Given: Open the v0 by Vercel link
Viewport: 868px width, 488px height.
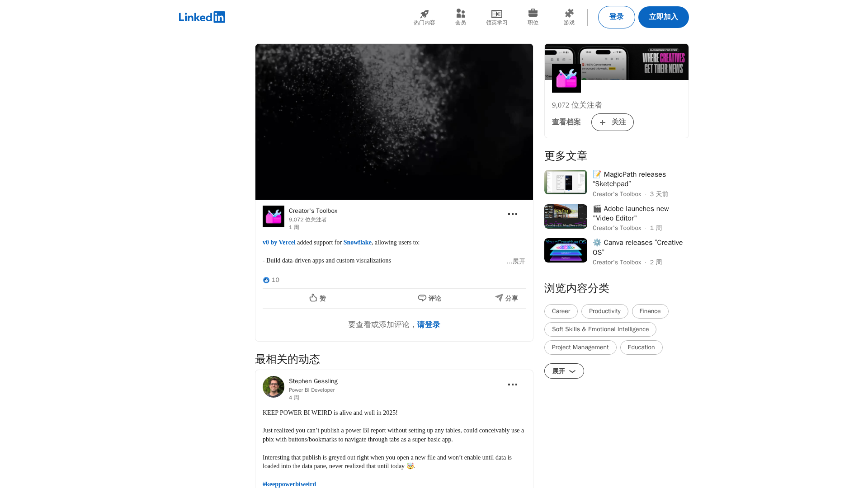Looking at the screenshot, I should tap(279, 243).
